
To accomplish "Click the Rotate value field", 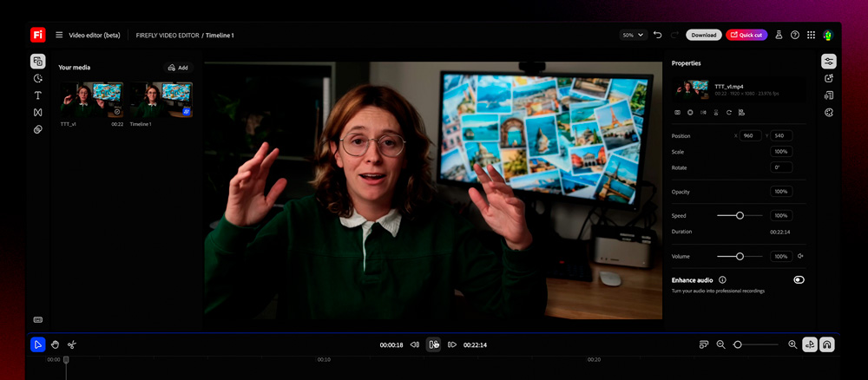I will pos(781,167).
